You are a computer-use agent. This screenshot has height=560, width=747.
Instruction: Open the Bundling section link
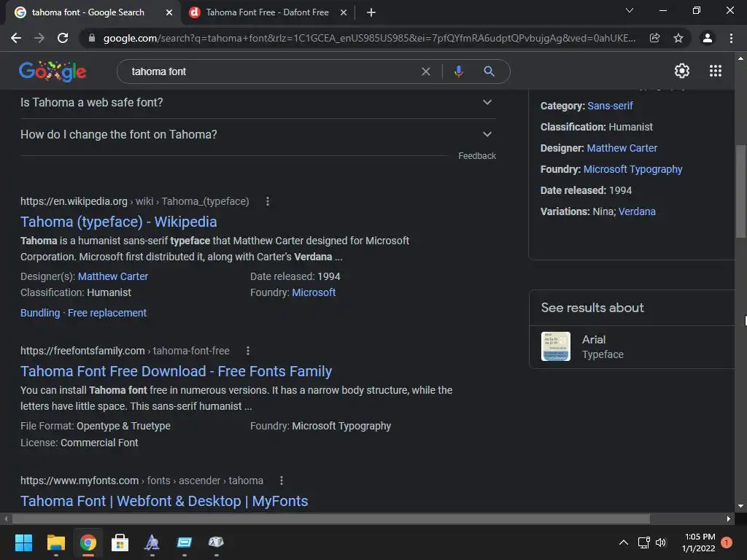[x=40, y=313]
